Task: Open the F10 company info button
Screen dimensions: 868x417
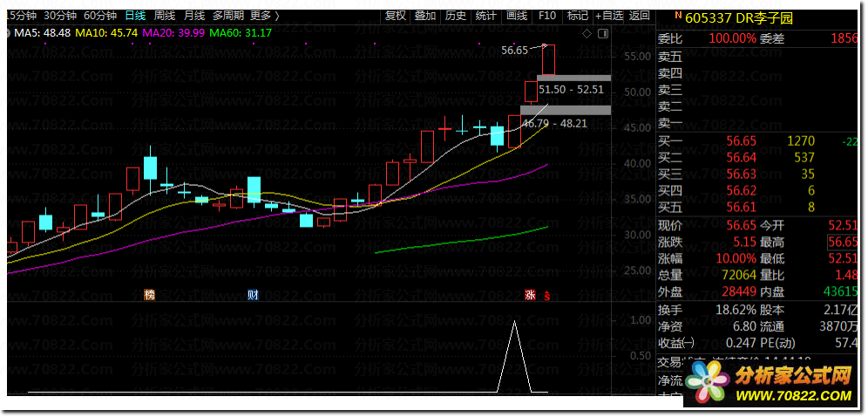Action: tap(547, 16)
